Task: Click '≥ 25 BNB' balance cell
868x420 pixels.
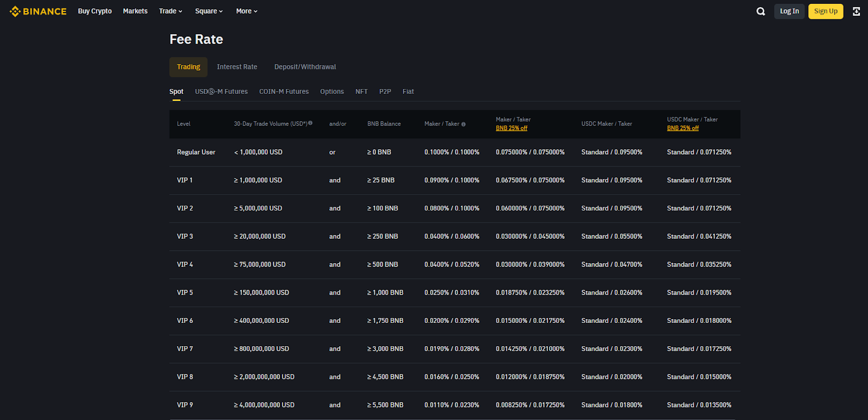Action: click(x=381, y=180)
